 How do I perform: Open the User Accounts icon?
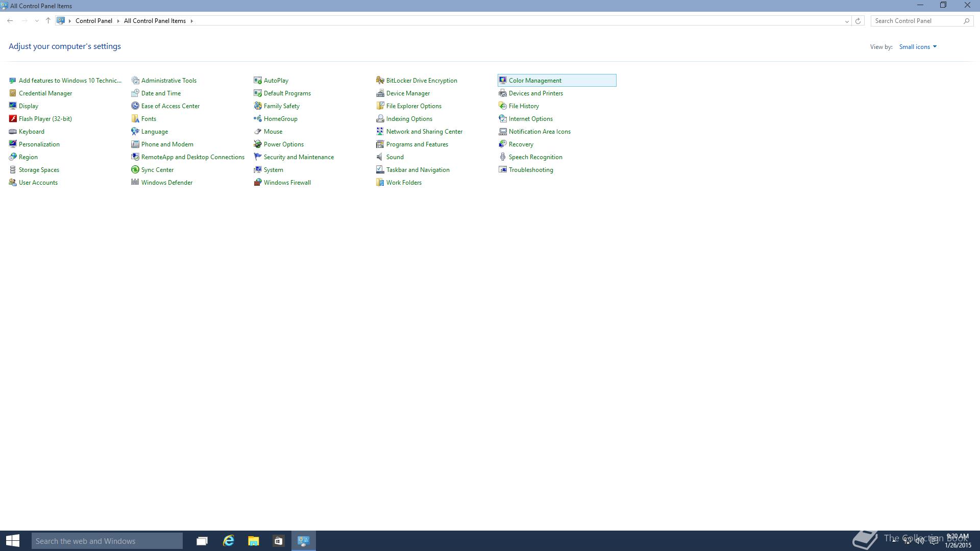click(13, 182)
